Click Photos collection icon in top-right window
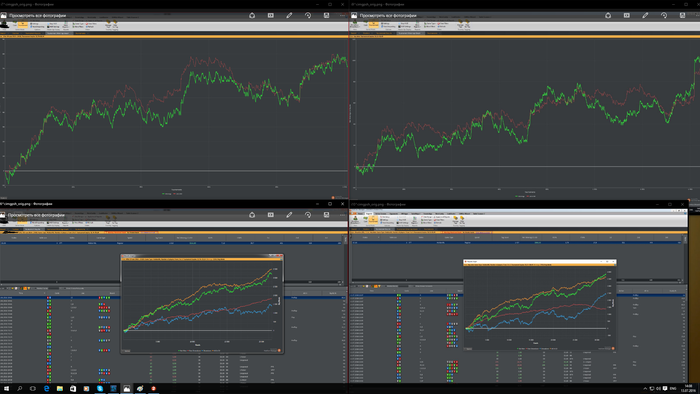 coord(354,15)
